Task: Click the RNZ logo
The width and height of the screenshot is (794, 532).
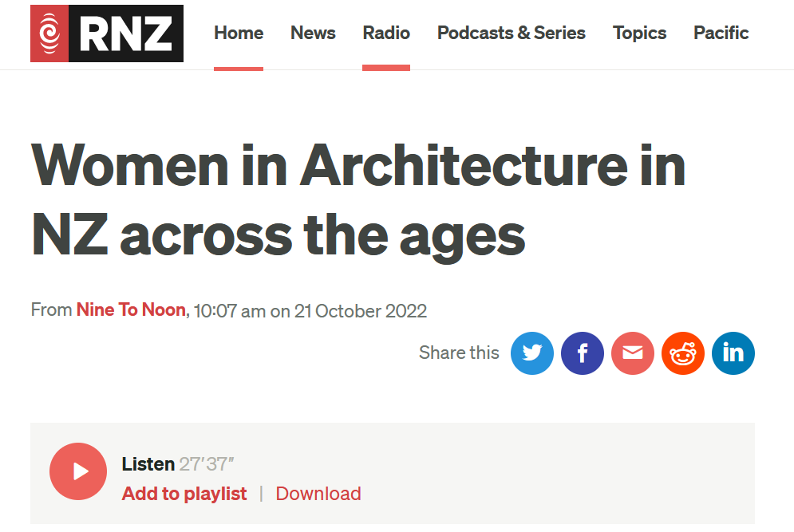Action: [107, 33]
